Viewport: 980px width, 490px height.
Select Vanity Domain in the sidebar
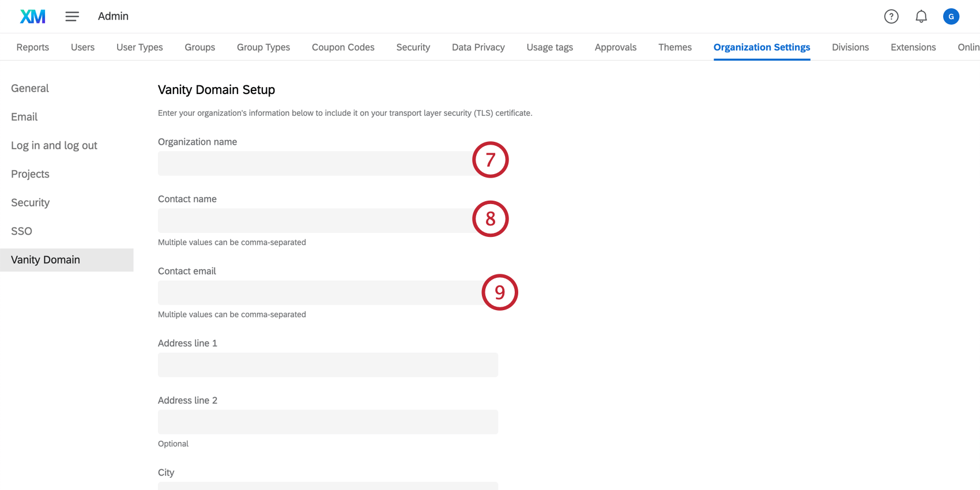[46, 260]
